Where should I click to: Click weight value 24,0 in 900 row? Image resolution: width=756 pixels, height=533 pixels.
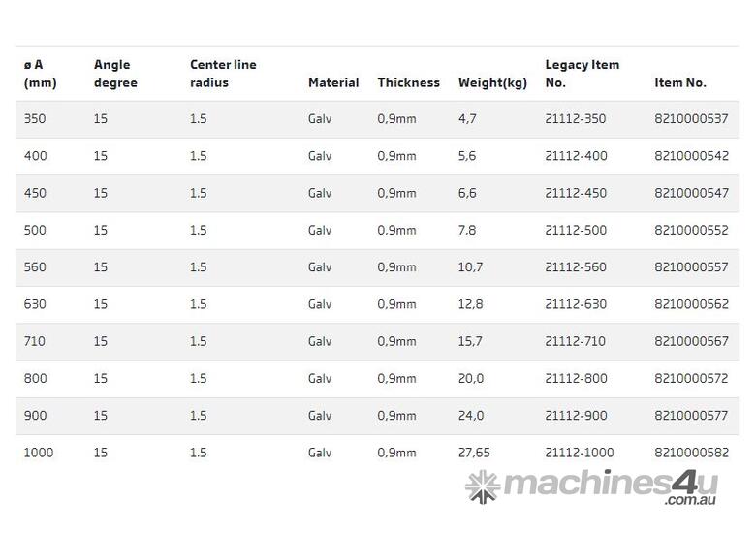470,416
